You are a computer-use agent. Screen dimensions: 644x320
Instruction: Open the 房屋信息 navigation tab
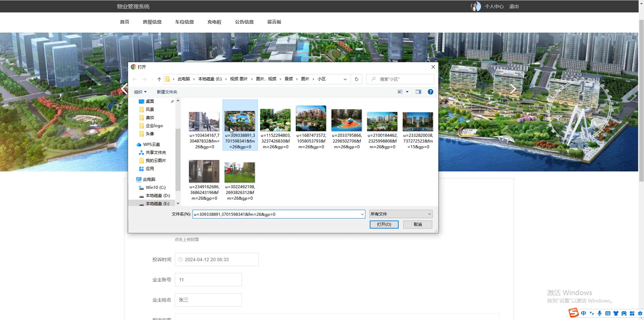152,22
